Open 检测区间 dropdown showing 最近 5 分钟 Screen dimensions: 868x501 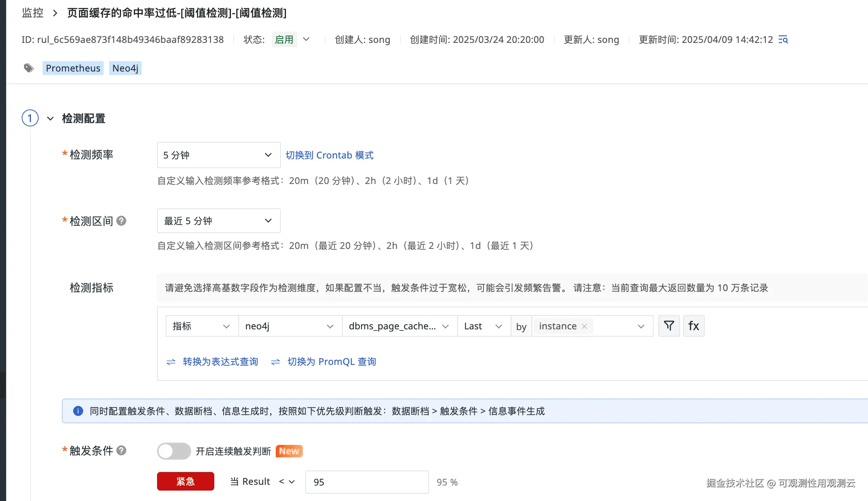point(219,221)
